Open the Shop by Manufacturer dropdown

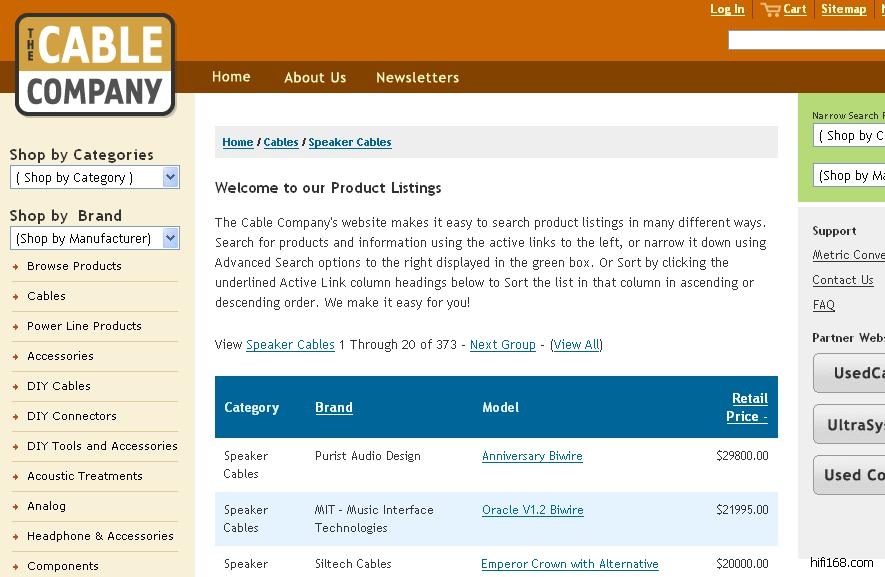(x=94, y=238)
